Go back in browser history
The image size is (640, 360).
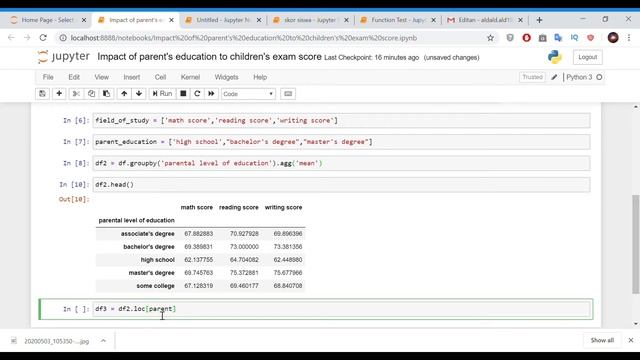coord(11,38)
